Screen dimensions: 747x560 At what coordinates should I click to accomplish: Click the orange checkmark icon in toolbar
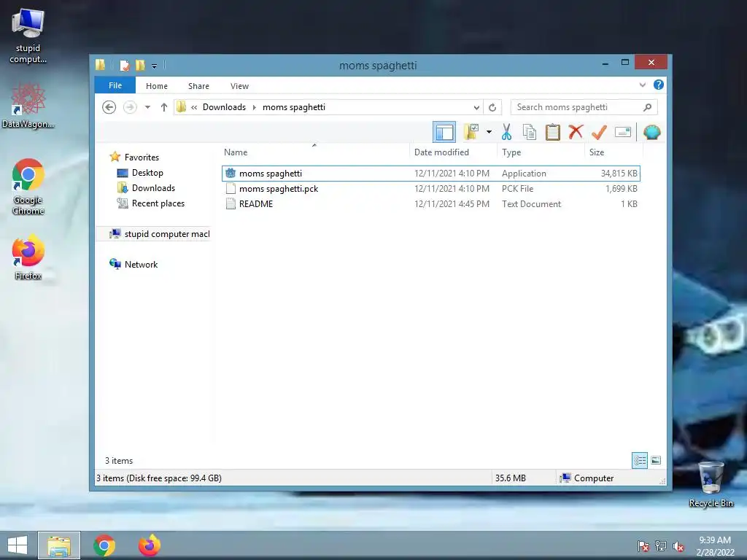(599, 132)
